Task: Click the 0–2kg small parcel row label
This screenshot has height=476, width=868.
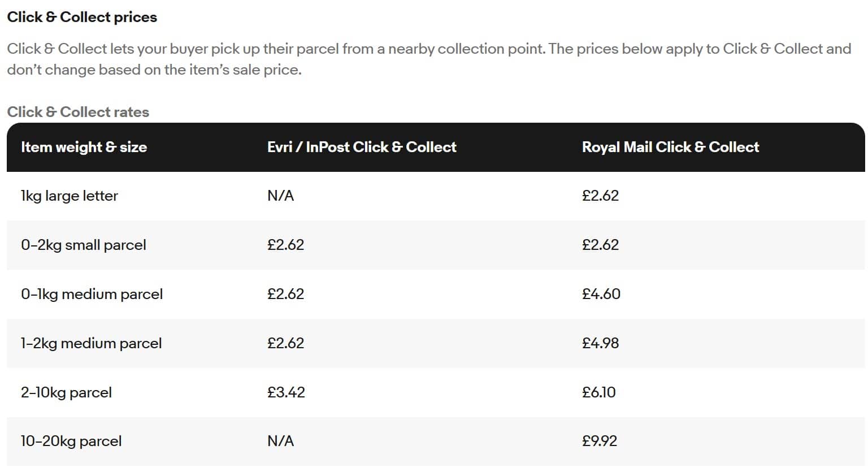Action: click(84, 245)
